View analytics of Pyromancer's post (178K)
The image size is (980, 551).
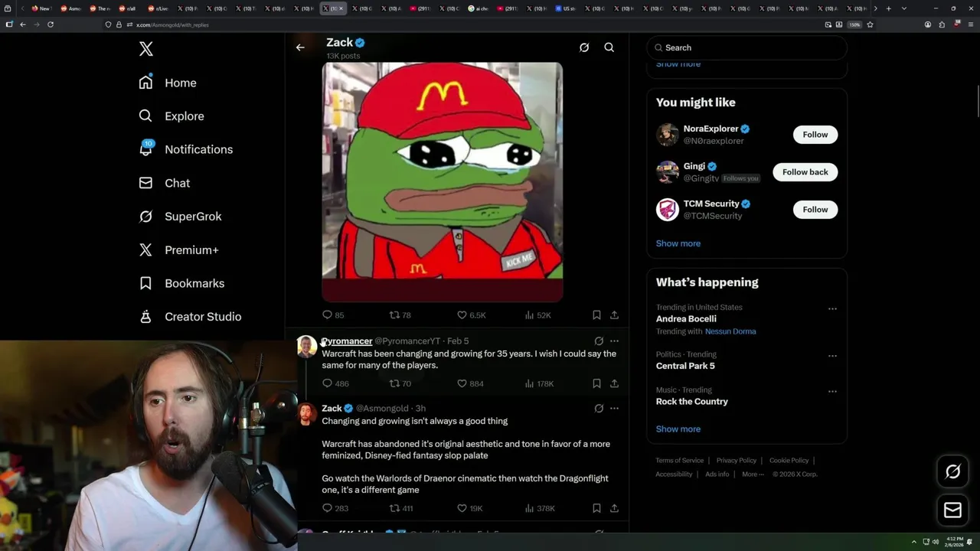click(539, 383)
